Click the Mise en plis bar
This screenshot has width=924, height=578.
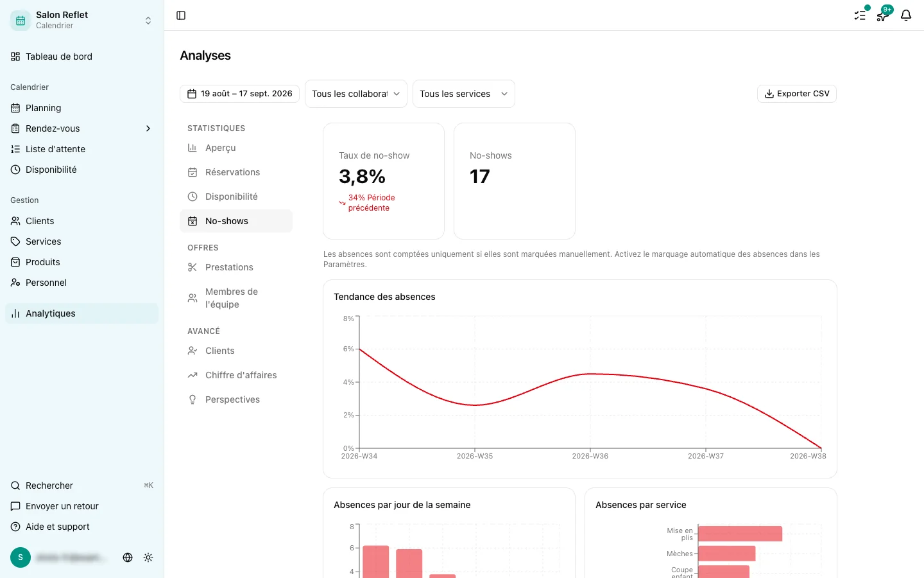pos(740,534)
